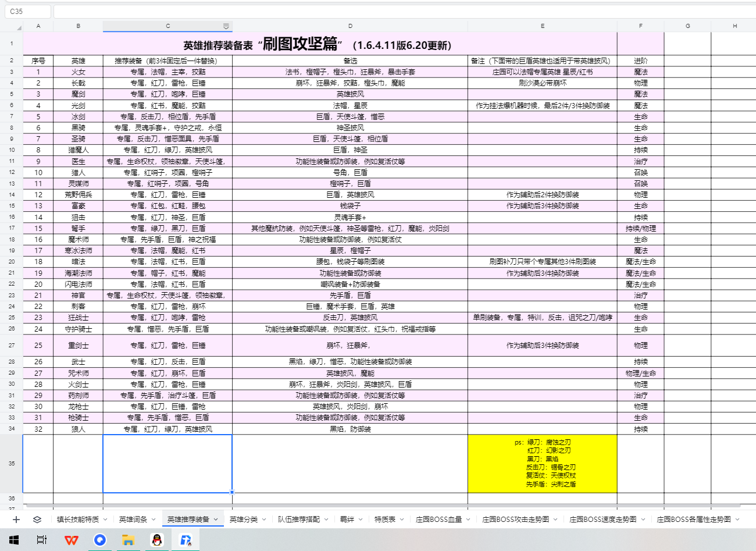Click the select-all corner triangle
Viewport: 756px width, 551px height.
19,27
